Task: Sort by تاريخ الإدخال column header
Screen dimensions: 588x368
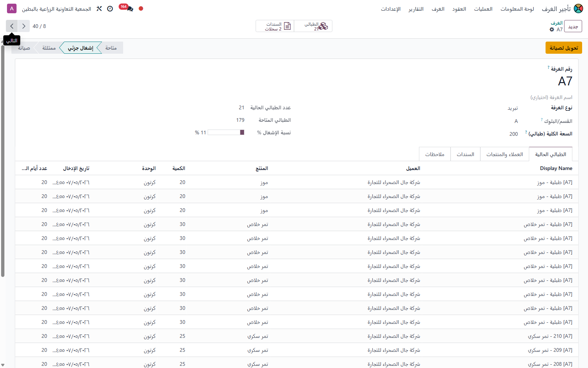Action: point(76,168)
